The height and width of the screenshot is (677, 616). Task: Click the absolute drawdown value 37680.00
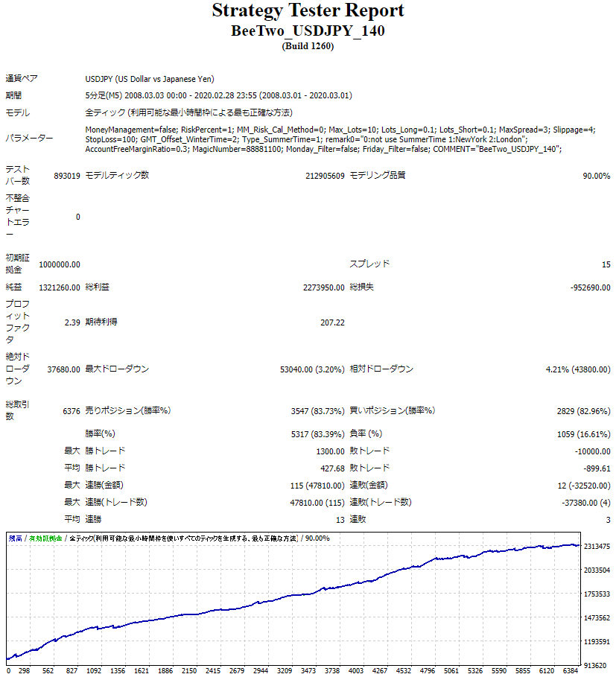(x=64, y=369)
